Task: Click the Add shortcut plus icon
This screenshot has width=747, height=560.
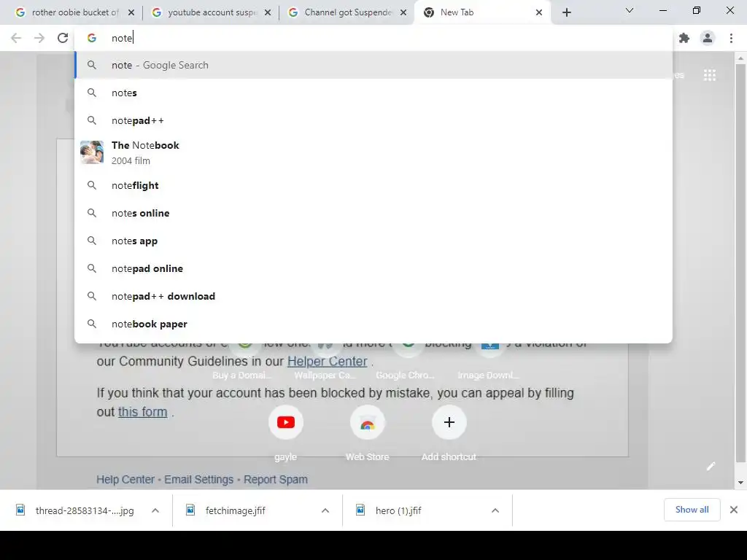Action: tap(449, 422)
